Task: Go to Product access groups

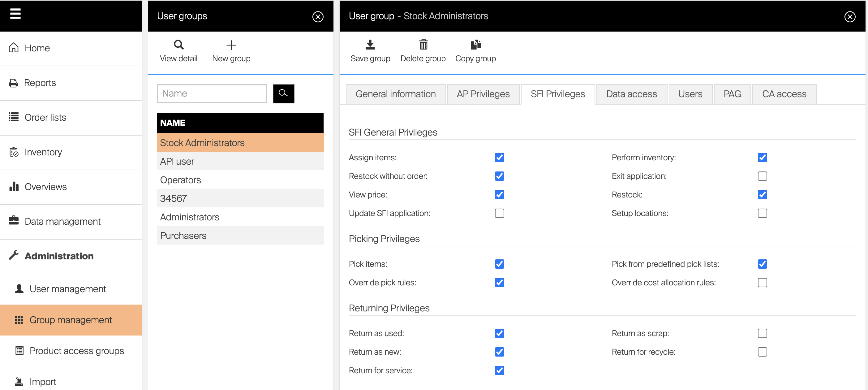Action: [x=76, y=351]
